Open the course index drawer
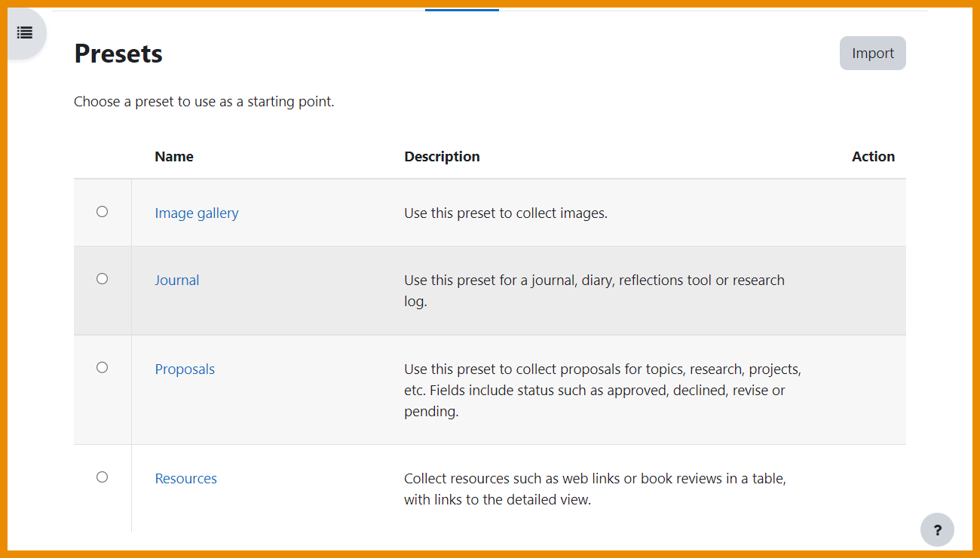Image resolution: width=980 pixels, height=558 pixels. (25, 32)
